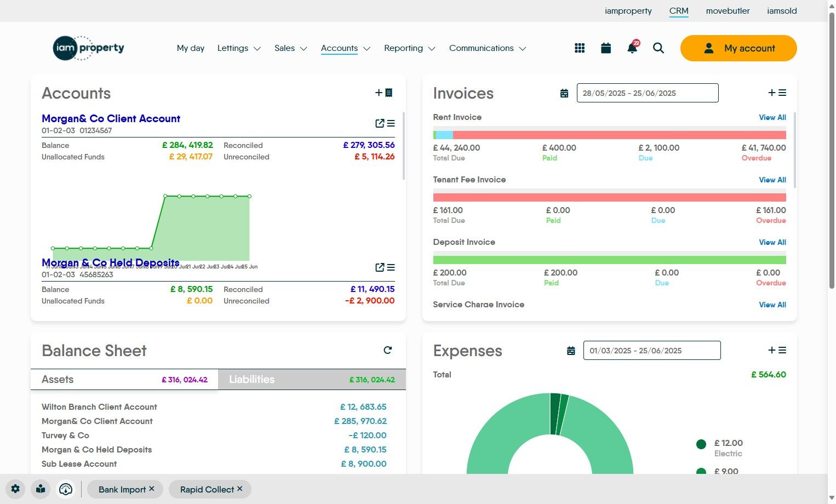Open the Communications dropdown menu
The width and height of the screenshot is (836, 504).
pos(488,48)
